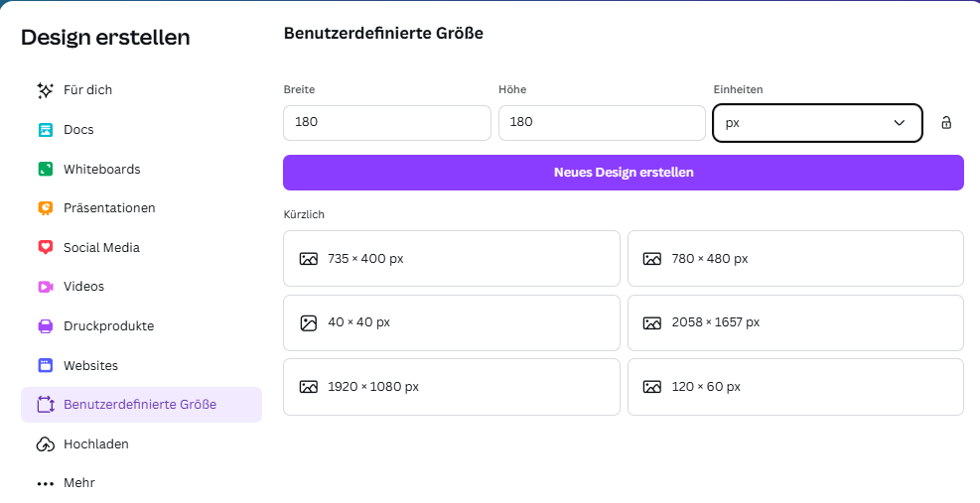Toggle the aspect ratio lock
980x503 pixels.
[x=946, y=123]
